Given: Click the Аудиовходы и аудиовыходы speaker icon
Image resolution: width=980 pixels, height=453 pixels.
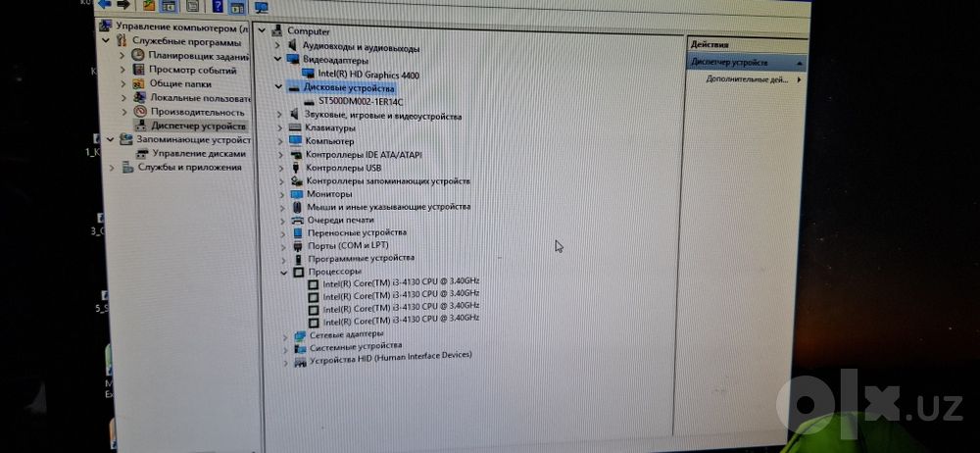Looking at the screenshot, I should pos(292,46).
